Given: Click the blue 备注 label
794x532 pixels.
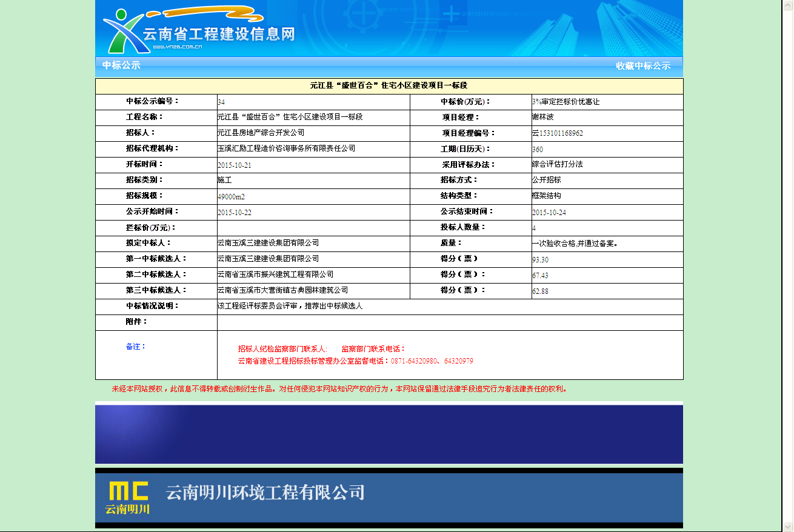Looking at the screenshot, I should tap(136, 347).
